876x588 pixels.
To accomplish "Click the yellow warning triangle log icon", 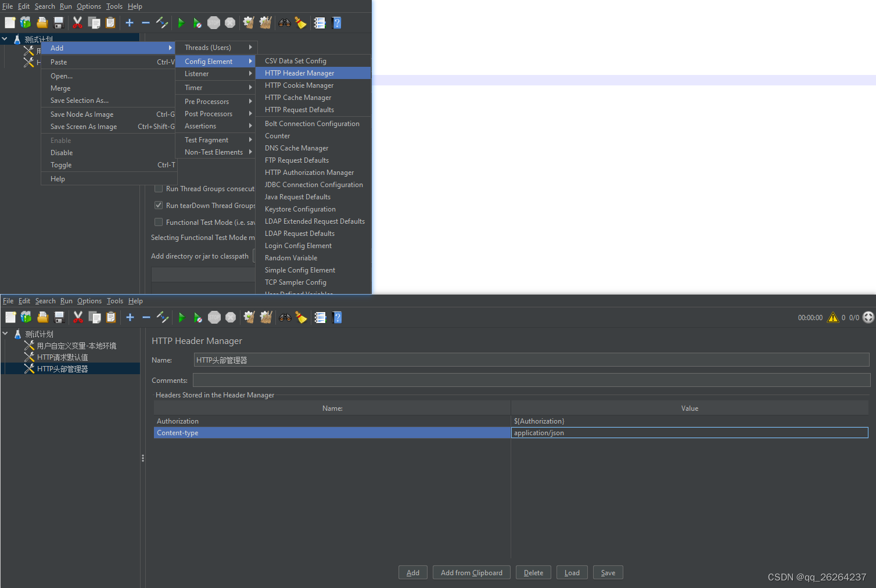I will 833,317.
